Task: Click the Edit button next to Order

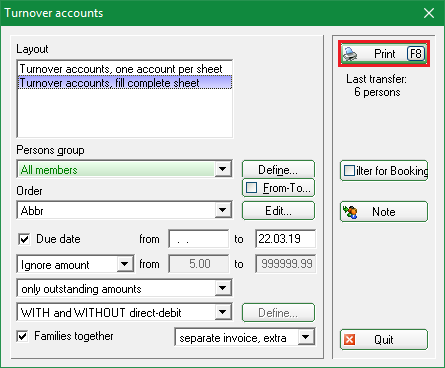Action: pyautogui.click(x=278, y=211)
